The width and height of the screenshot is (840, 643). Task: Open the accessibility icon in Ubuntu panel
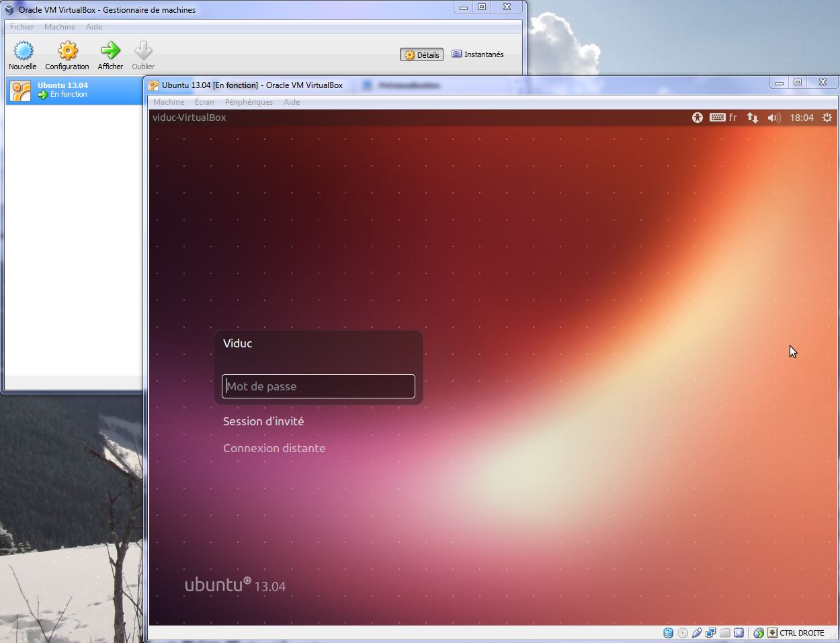click(x=698, y=118)
